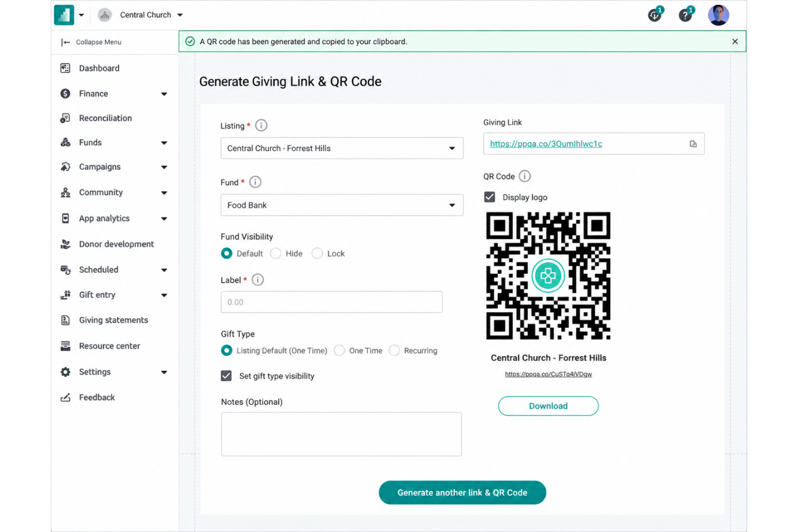The image size is (798, 532).
Task: Expand the App analytics menu arrow
Action: click(x=164, y=219)
